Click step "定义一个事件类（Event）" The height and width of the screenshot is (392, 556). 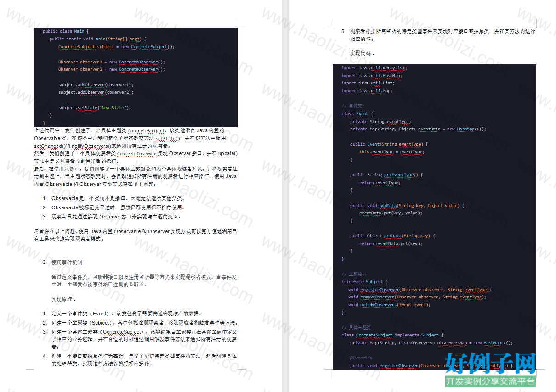point(126,314)
